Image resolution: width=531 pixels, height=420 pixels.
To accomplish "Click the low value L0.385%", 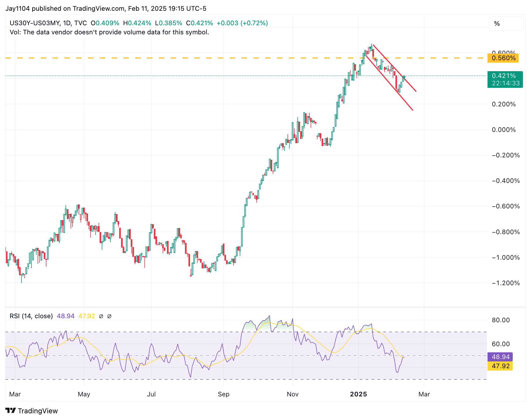I will click(168, 23).
